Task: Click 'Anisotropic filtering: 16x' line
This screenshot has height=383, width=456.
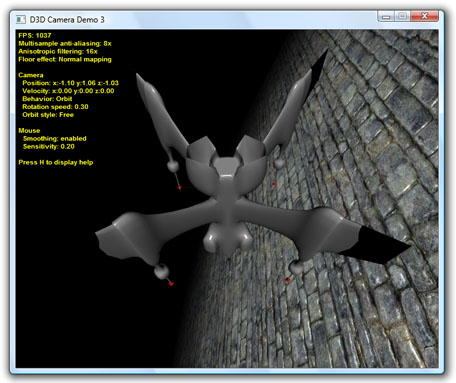Action: click(58, 51)
